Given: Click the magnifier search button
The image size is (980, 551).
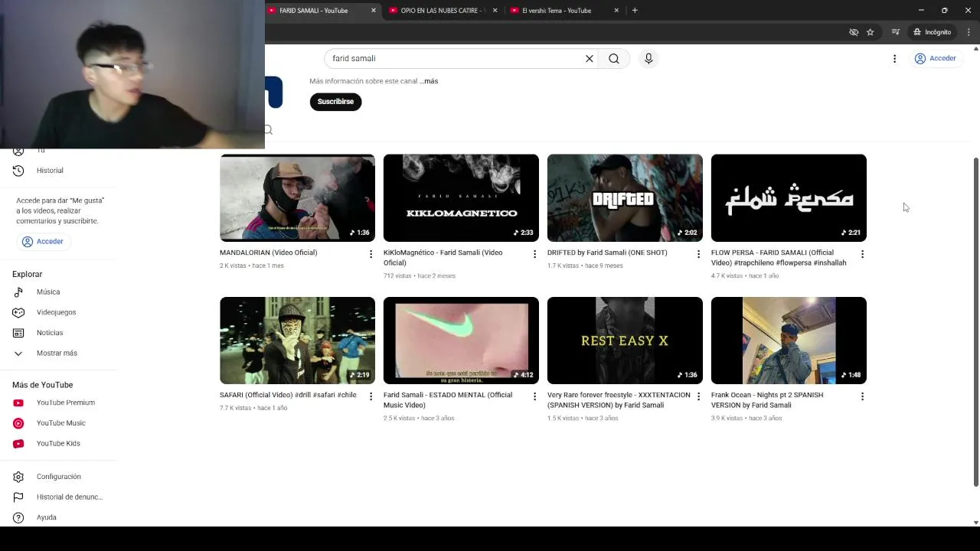Looking at the screenshot, I should click(614, 58).
